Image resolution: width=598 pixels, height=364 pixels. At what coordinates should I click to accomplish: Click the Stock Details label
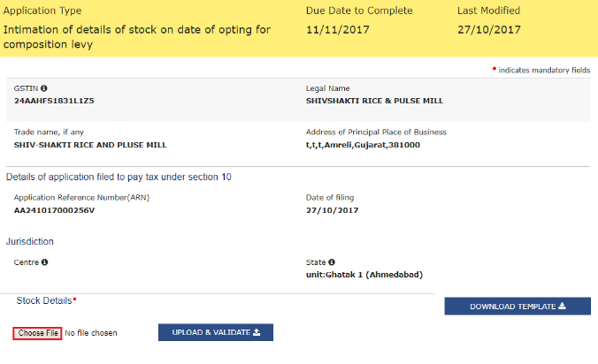[44, 300]
